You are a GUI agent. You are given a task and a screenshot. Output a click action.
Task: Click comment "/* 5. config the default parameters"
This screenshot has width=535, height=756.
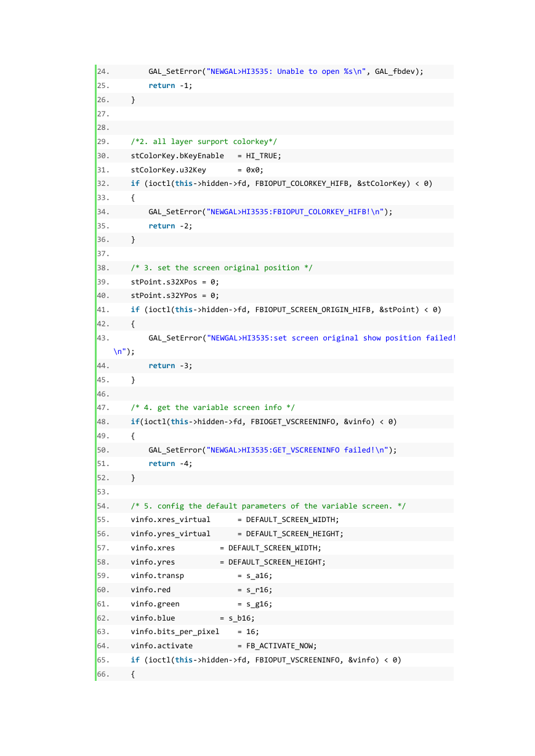[x=268, y=506]
